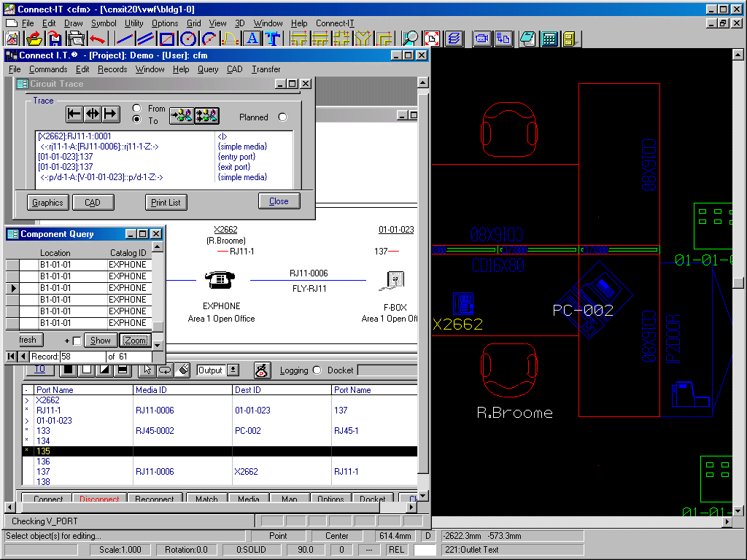Select the circle drawing tool
This screenshot has width=747, height=560.
188,39
